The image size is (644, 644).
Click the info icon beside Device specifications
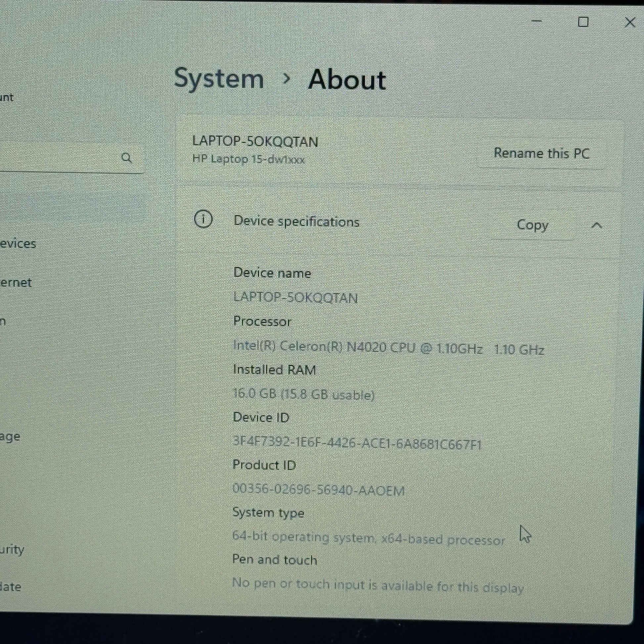203,219
